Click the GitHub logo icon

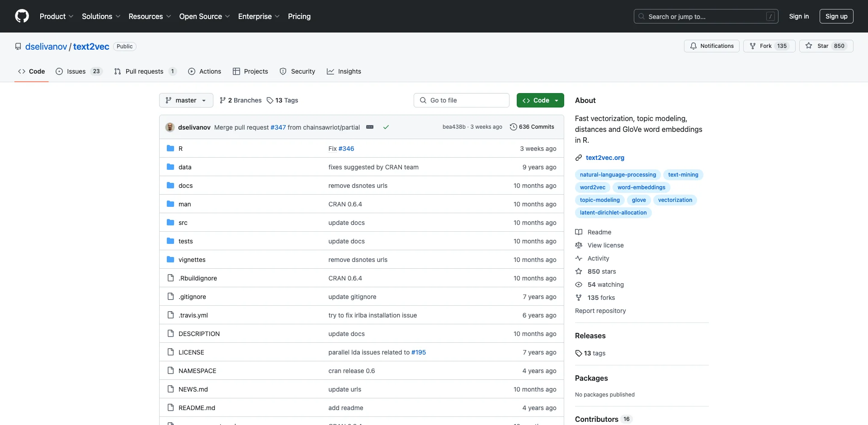pos(22,16)
